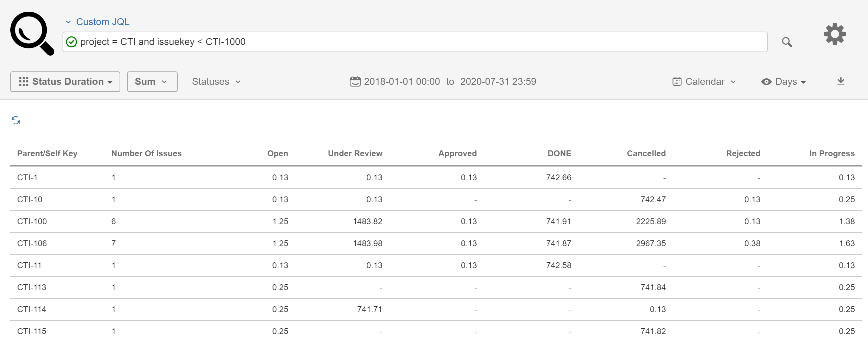Click the download/export icon
The height and width of the screenshot is (342, 868).
[841, 81]
